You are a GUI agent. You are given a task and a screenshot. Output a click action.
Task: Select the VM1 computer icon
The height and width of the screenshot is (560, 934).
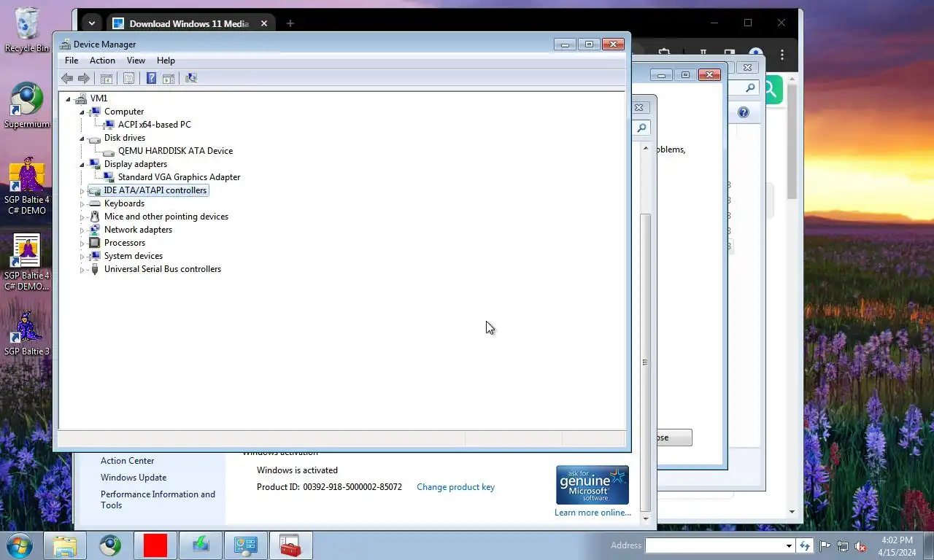(x=80, y=98)
